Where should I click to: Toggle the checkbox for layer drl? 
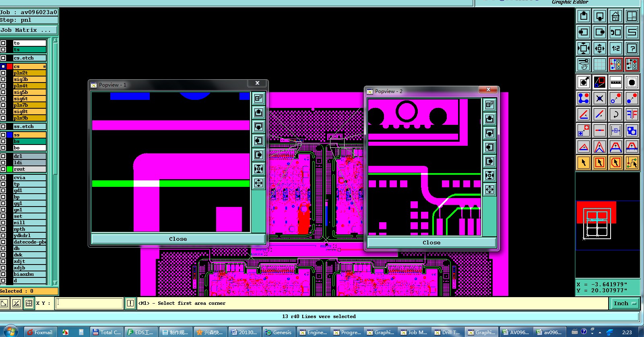3,156
